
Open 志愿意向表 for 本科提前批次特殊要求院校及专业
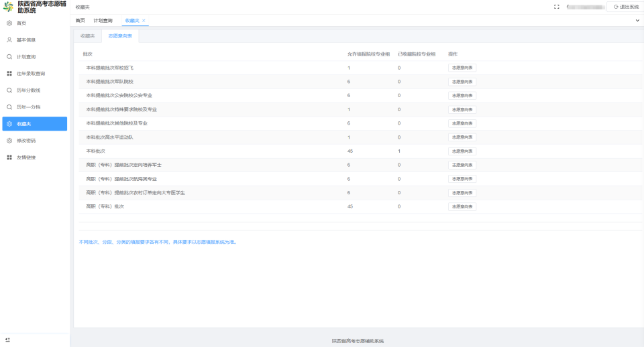[462, 109]
